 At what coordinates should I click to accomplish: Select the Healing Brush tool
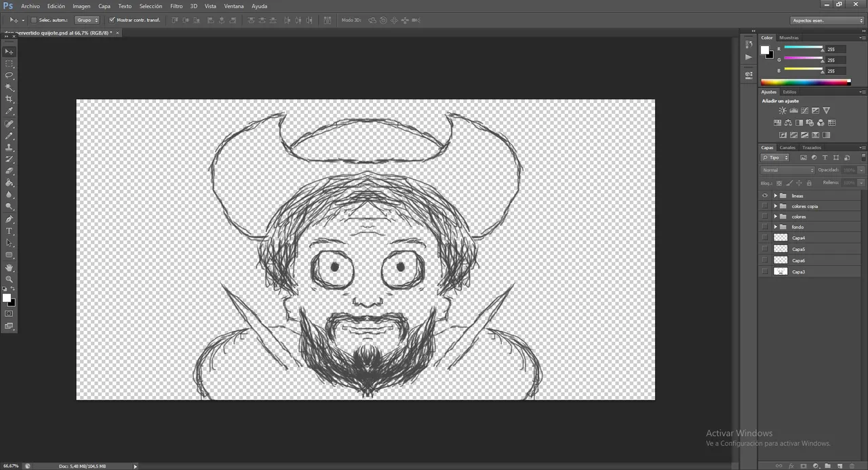pyautogui.click(x=9, y=125)
